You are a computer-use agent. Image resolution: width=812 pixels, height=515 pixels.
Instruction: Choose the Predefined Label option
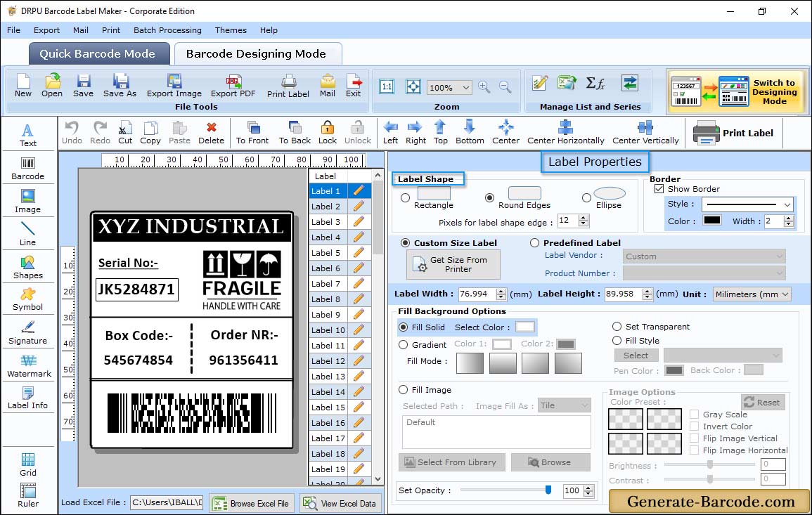534,243
